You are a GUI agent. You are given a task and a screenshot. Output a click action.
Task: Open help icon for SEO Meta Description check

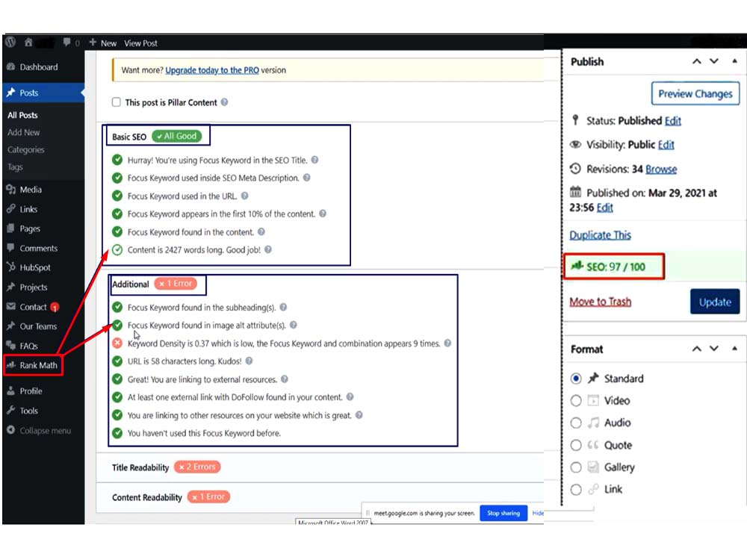(x=307, y=178)
